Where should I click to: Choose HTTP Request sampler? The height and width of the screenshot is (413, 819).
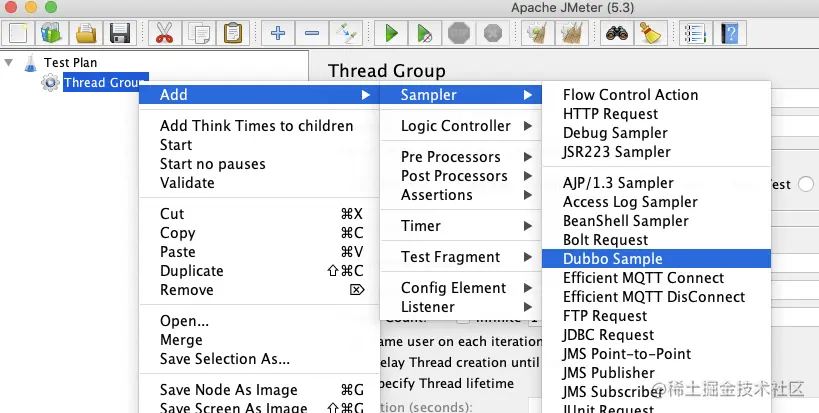pyautogui.click(x=656, y=114)
